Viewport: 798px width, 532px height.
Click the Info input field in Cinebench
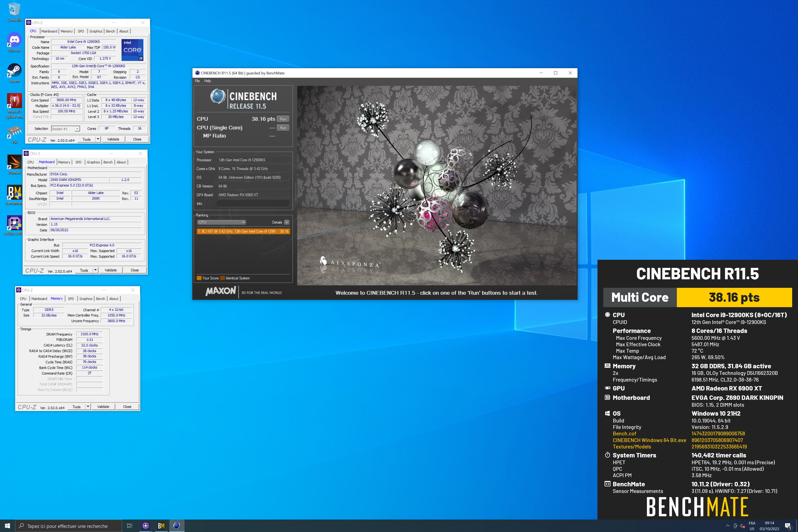(x=253, y=204)
